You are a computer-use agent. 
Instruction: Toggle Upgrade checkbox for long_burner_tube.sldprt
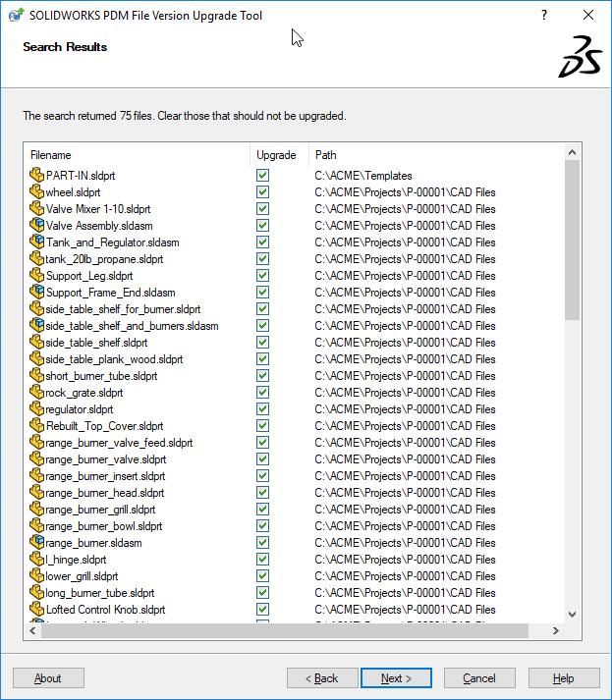262,593
